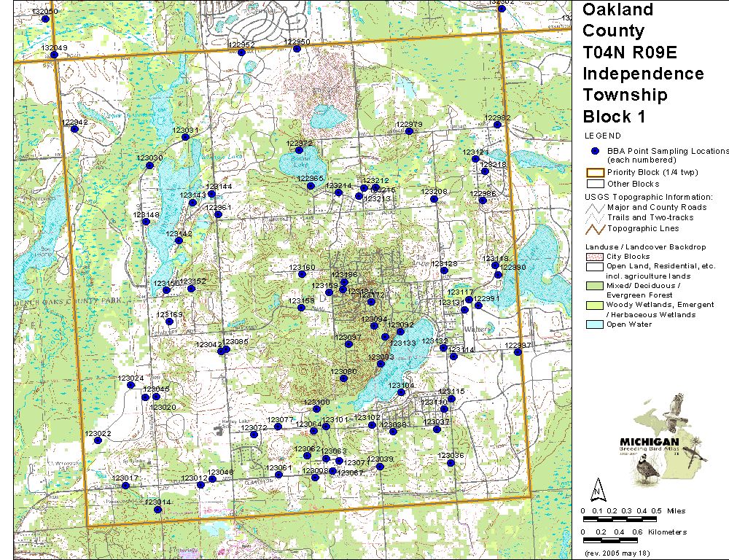
Task: Click the Other Blocks legend box
Action: [595, 184]
